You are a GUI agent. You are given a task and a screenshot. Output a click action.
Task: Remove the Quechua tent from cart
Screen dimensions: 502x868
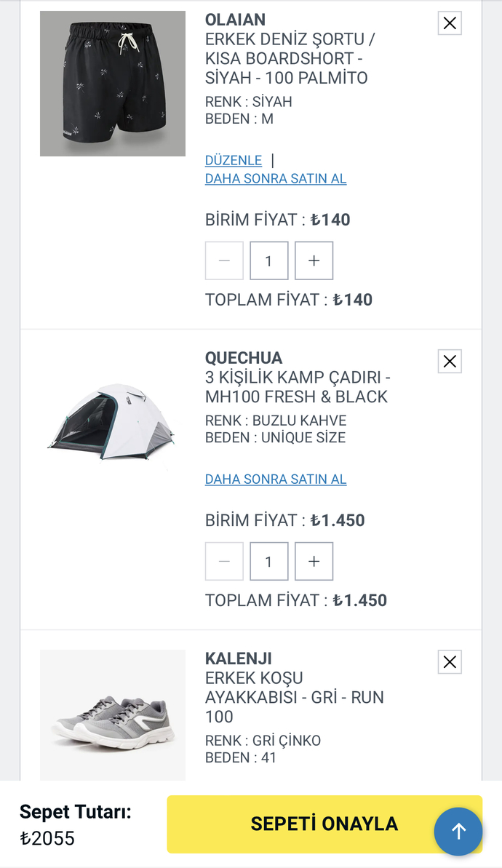450,361
